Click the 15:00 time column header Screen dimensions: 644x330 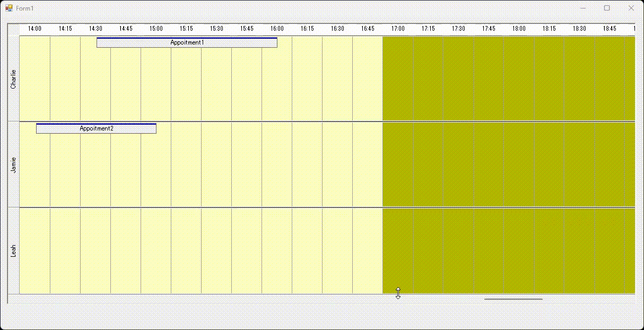pos(156,29)
